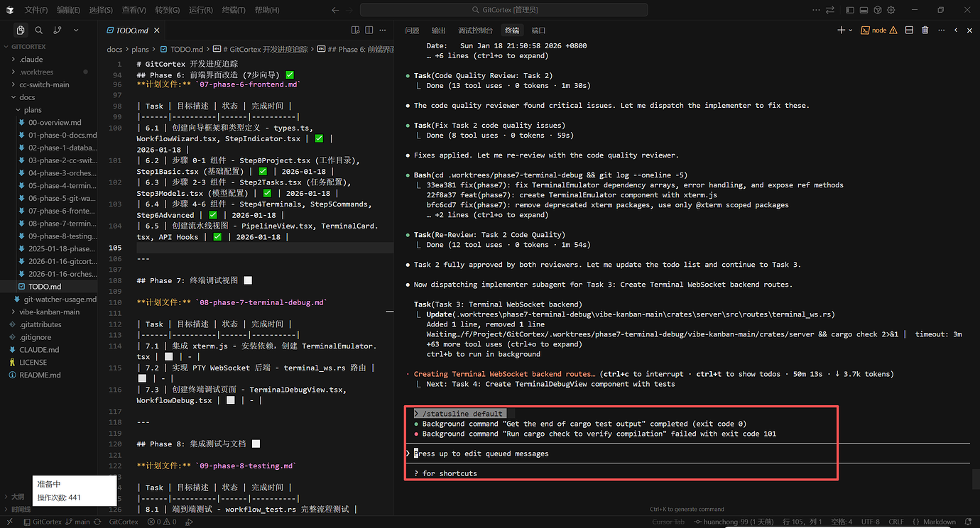The width and height of the screenshot is (980, 528).
Task: Open the 终端(T) menu
Action: click(x=234, y=10)
